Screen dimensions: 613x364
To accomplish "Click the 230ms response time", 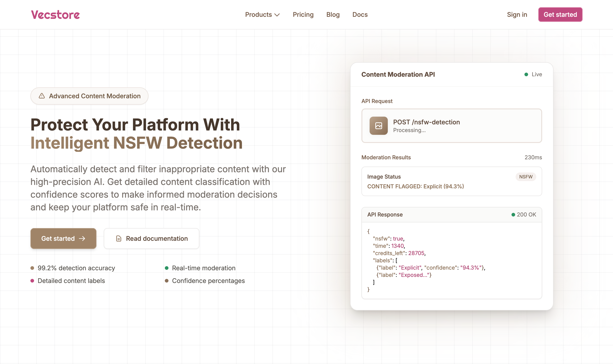I will (533, 157).
